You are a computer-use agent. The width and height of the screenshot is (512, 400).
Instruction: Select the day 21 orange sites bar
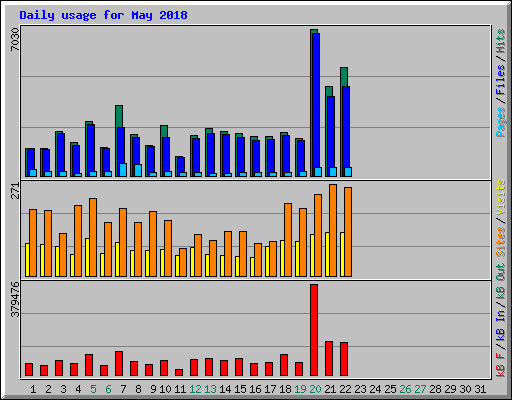pos(333,230)
